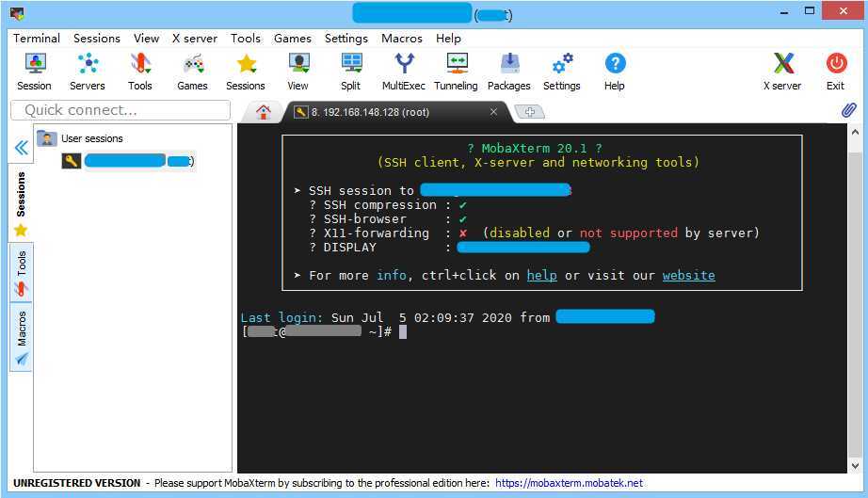This screenshot has width=868, height=498.
Task: Open the X server menu
Action: (194, 39)
